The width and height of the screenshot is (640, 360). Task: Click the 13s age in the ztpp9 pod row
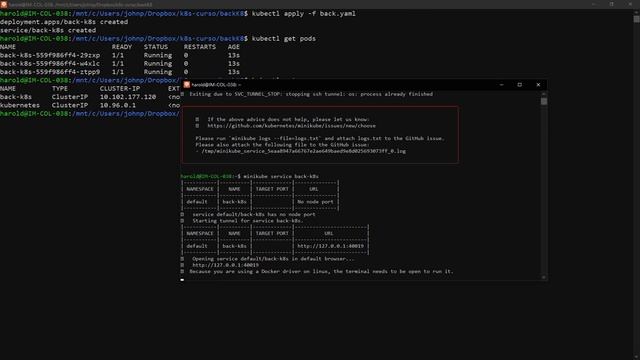click(233, 72)
